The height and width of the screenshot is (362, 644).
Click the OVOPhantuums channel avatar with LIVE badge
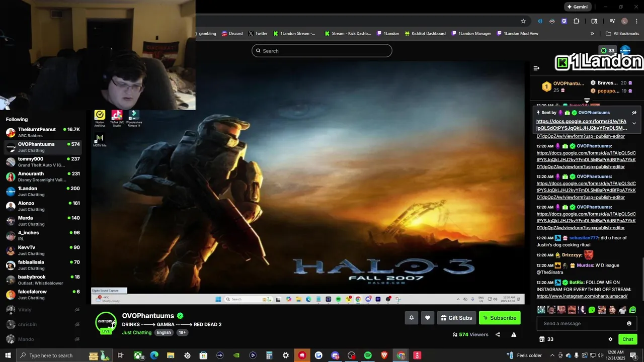pos(106,323)
